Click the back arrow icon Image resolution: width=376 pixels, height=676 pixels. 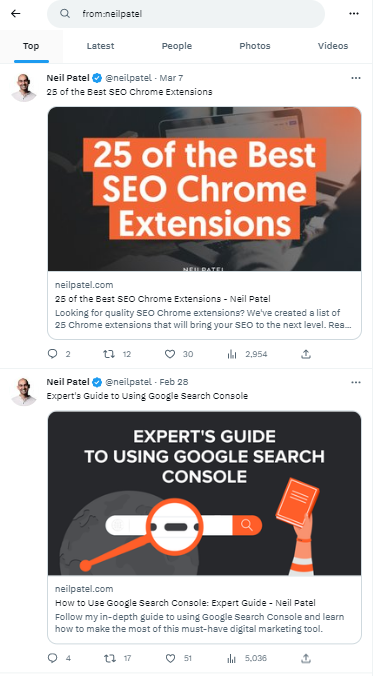[16, 13]
